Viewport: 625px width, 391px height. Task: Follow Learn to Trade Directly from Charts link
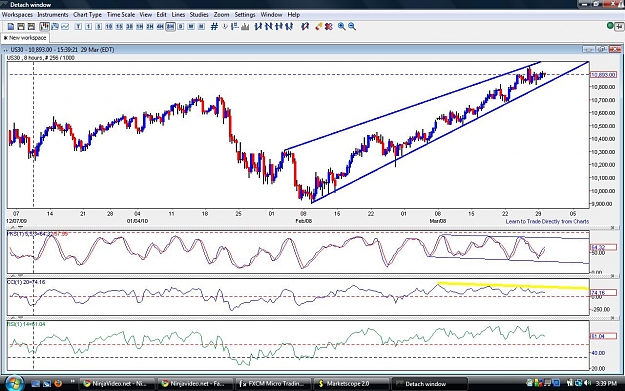pyautogui.click(x=547, y=222)
